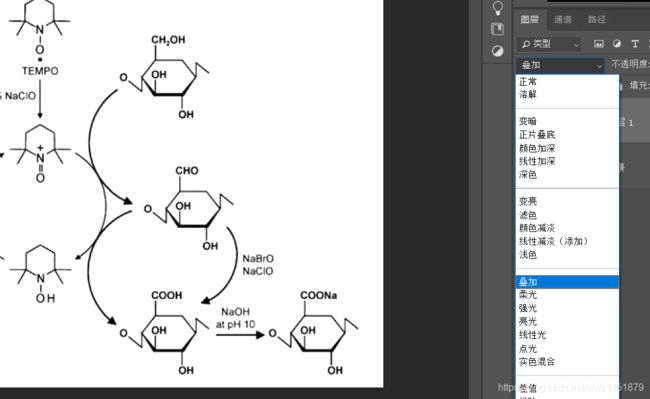Choose 正常 blend mode

[x=567, y=82]
